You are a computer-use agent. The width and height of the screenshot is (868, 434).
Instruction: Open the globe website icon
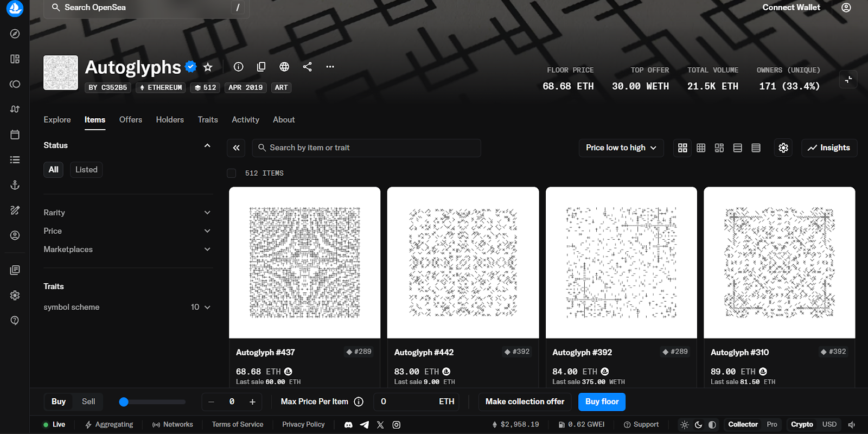point(284,67)
